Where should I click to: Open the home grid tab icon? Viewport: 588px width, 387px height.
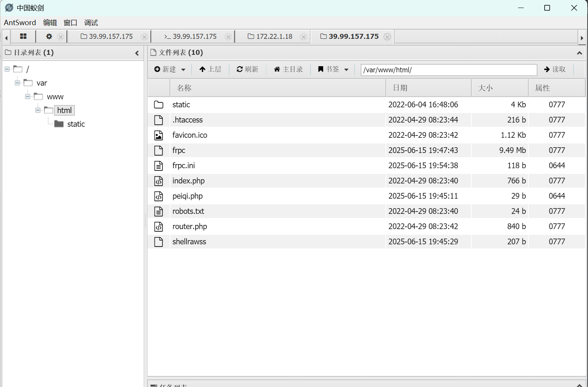click(23, 37)
